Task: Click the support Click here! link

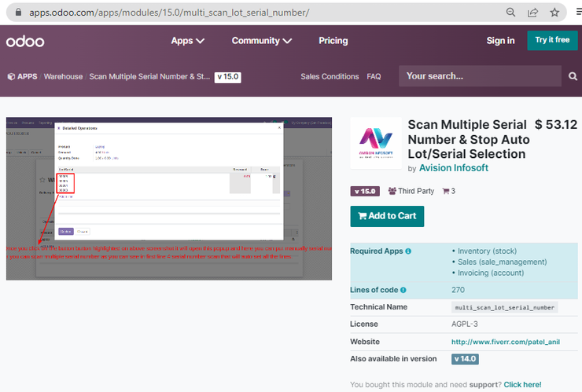Action: (x=522, y=385)
